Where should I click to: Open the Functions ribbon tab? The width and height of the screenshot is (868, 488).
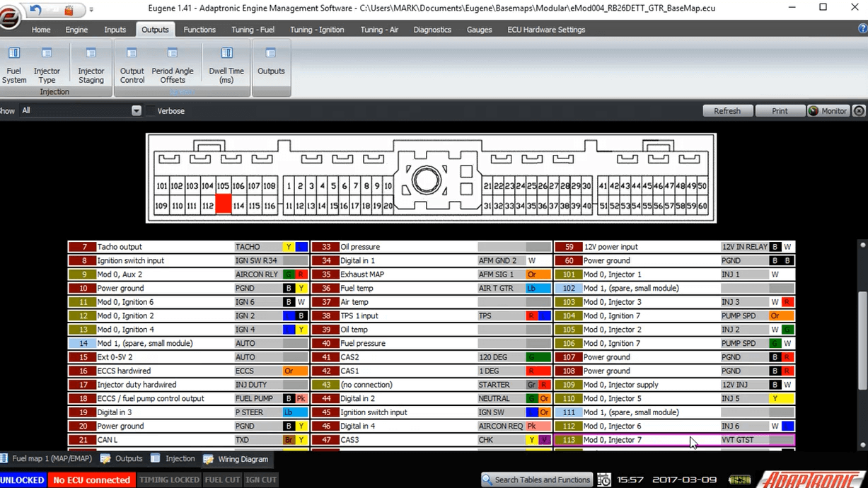click(x=199, y=30)
